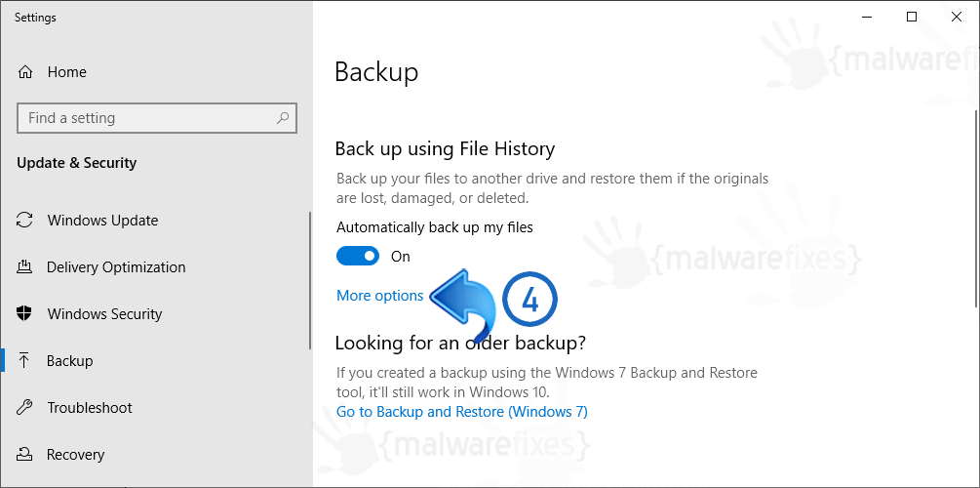Viewport: 980px width, 488px height.
Task: Click the Delivery Optimization icon
Action: (x=24, y=267)
